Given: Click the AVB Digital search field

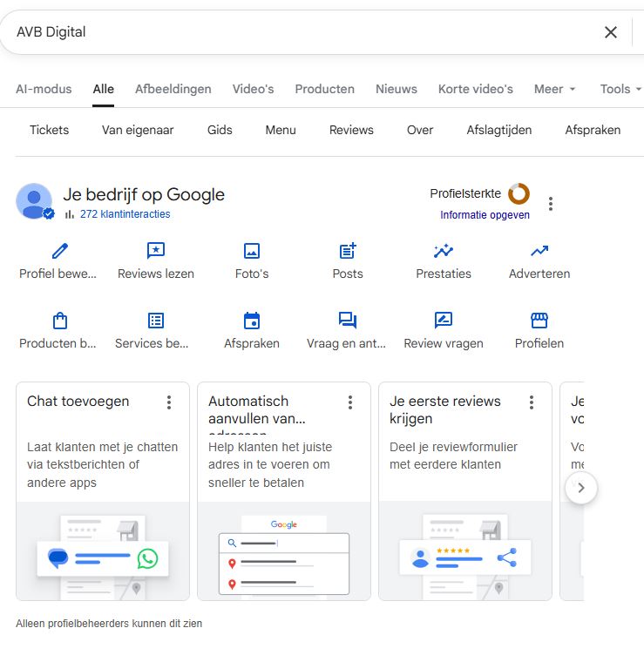Looking at the screenshot, I should (x=295, y=32).
